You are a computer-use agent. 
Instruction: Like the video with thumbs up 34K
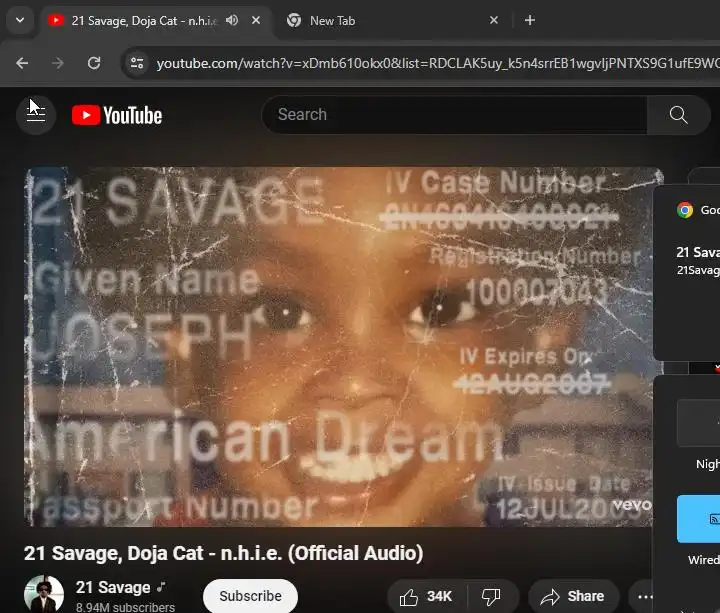click(x=426, y=596)
